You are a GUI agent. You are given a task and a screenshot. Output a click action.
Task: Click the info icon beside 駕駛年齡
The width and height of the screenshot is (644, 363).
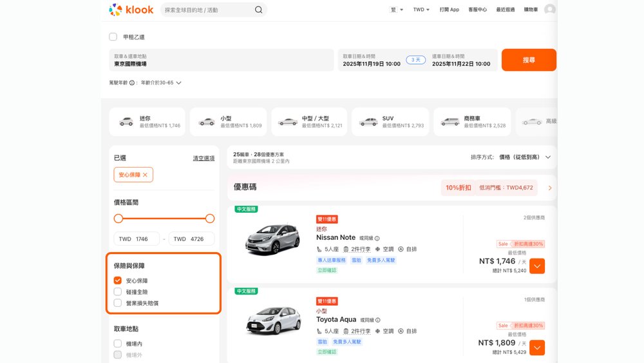(x=132, y=83)
